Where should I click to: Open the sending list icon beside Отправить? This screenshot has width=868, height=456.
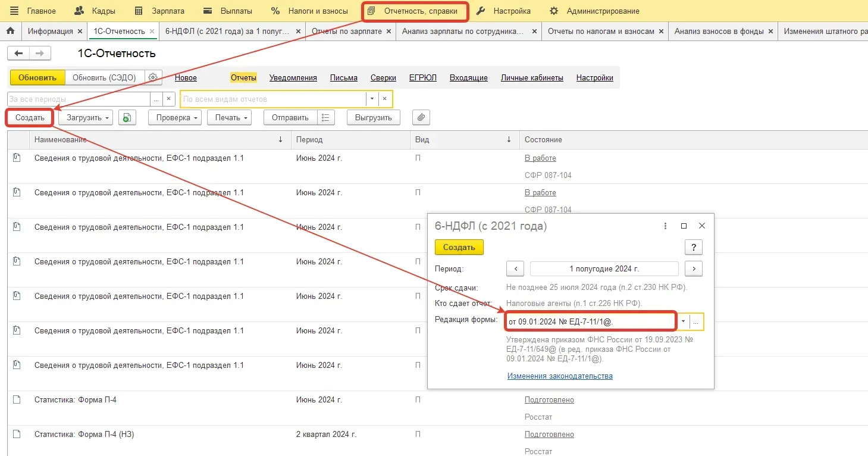tap(326, 118)
